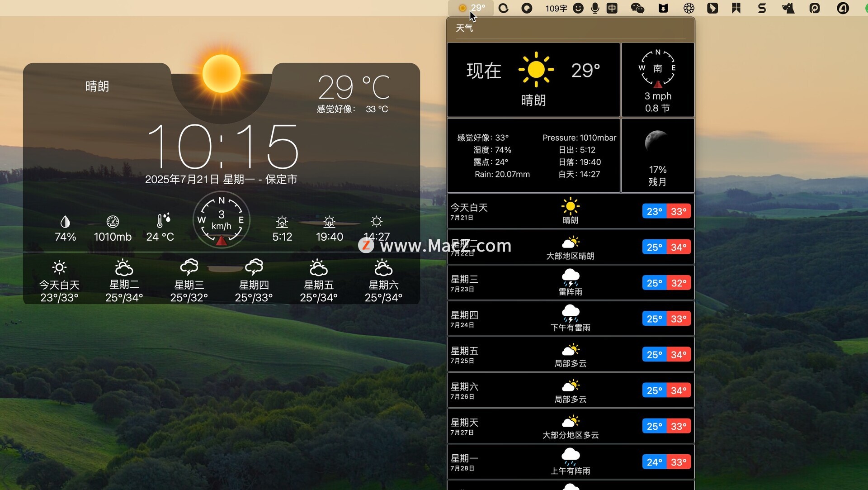This screenshot has height=490, width=868.
Task: Select 今天白天 23°/33° in widget forecast
Action: click(59, 281)
